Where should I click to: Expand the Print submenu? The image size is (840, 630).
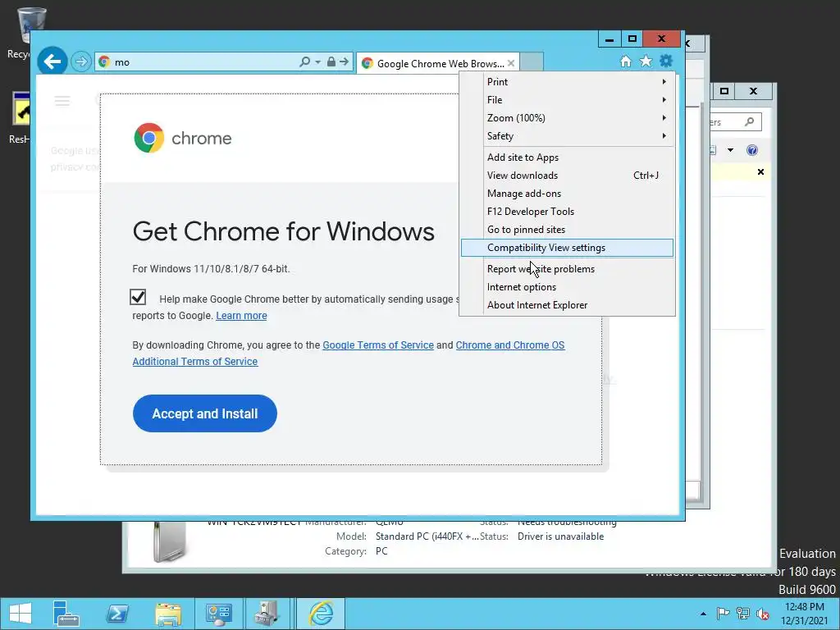[x=568, y=82]
